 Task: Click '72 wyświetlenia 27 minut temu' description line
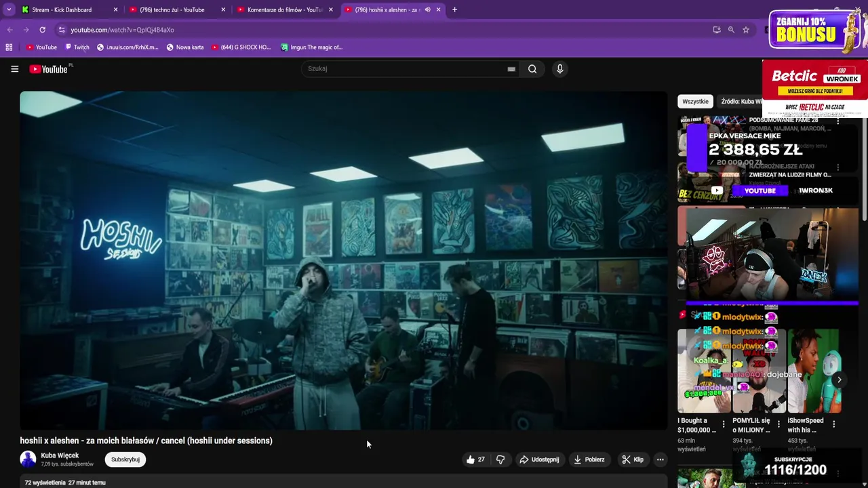[x=65, y=483]
